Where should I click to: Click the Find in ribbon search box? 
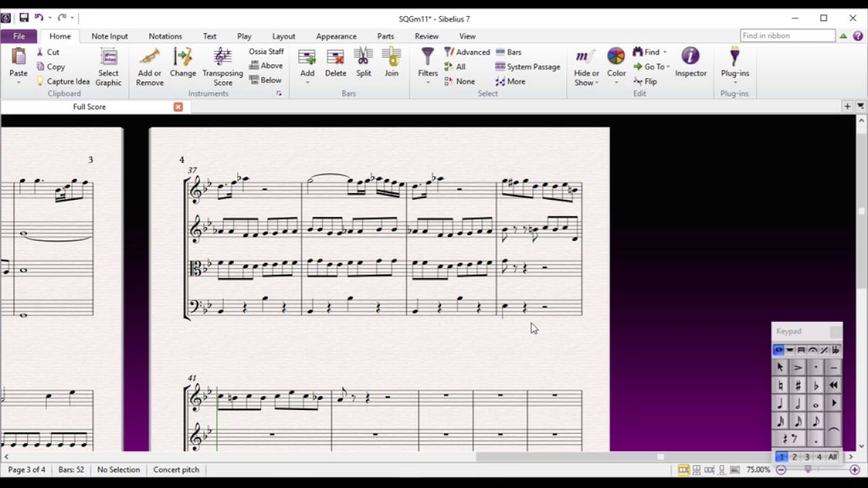787,36
